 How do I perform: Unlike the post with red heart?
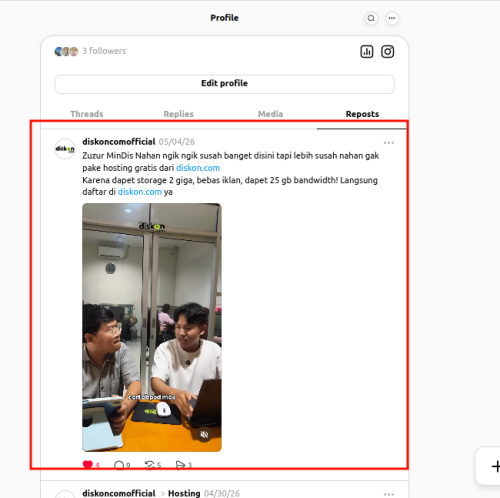[88, 464]
